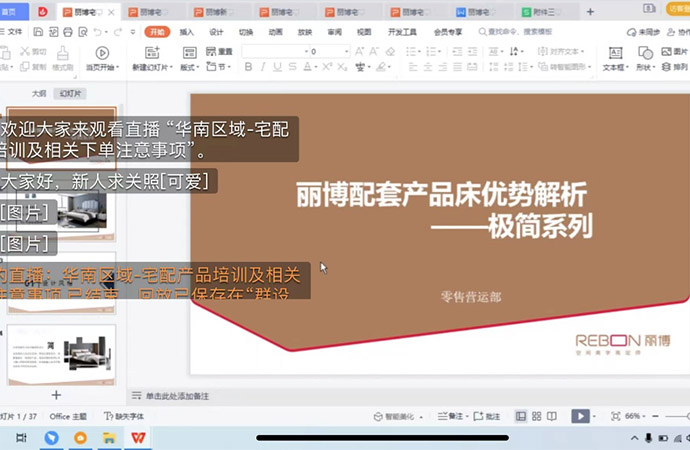This screenshot has height=450, width=690.
Task: Redo the last action
Action: point(117,32)
